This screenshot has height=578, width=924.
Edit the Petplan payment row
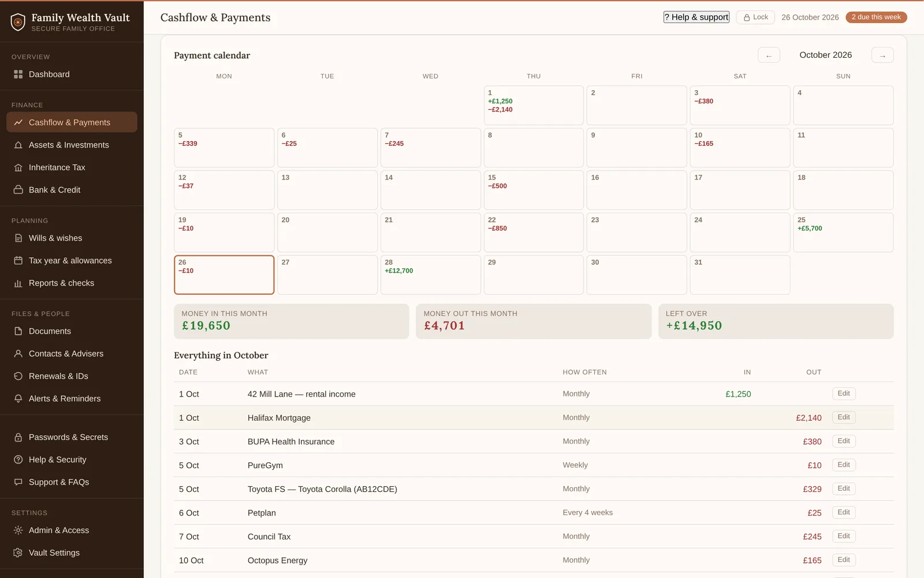(x=844, y=512)
